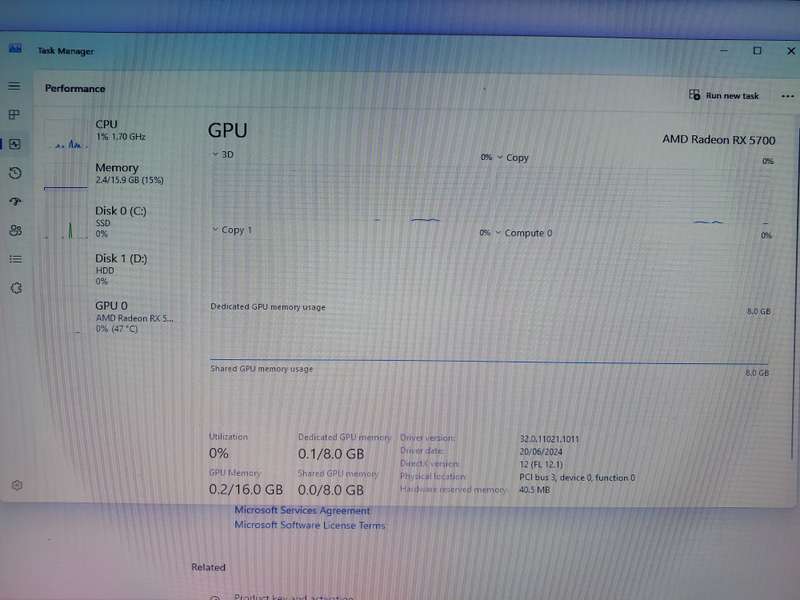Select the Performance page icon
The height and width of the screenshot is (600, 800).
(15, 144)
